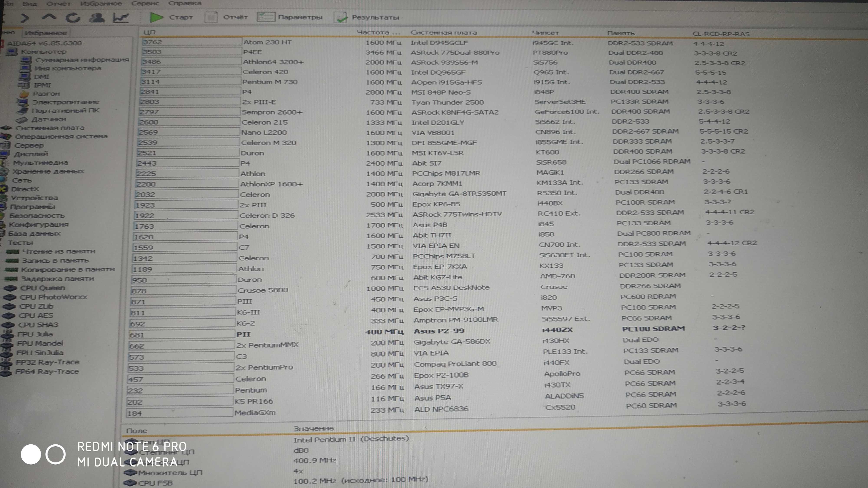The height and width of the screenshot is (488, 868).
Task: Open Запись в память benchmark
Action: [55, 260]
